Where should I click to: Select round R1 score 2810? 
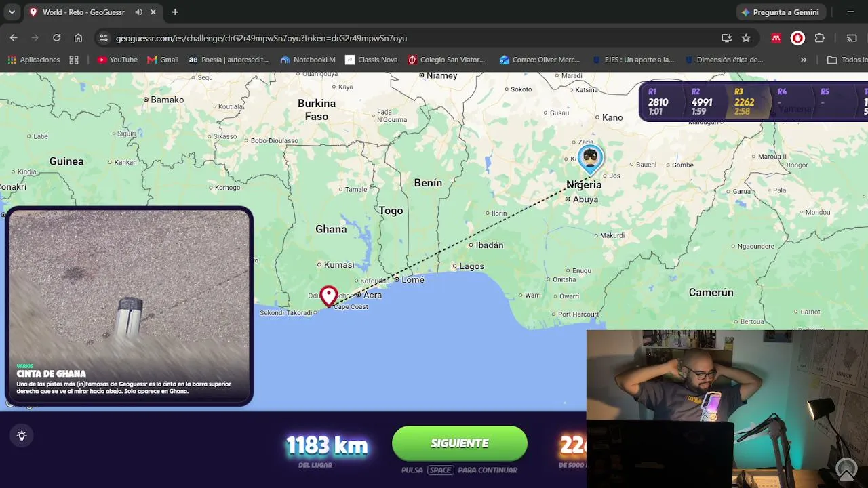(x=658, y=102)
